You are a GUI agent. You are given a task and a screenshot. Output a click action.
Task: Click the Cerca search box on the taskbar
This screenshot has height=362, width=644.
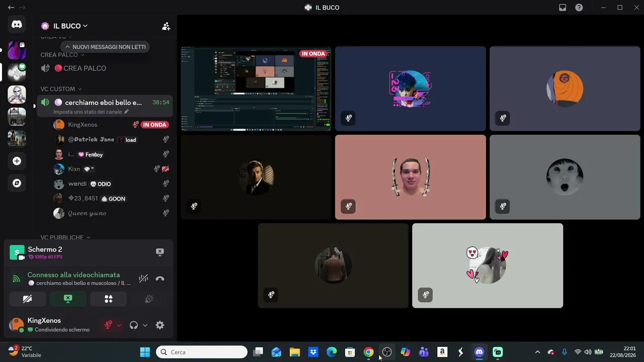pos(202,352)
